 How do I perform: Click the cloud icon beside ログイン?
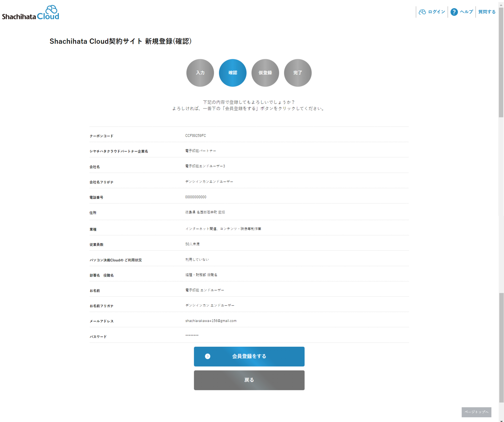coord(422,12)
